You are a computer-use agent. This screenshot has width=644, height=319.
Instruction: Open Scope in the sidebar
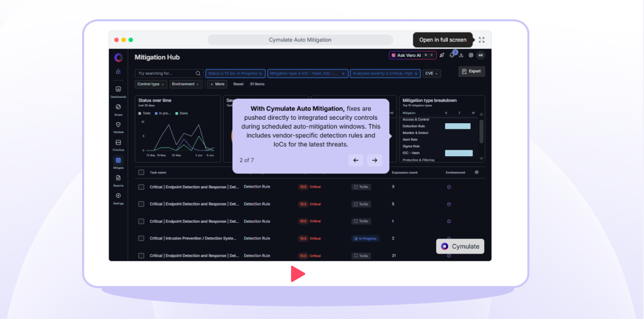pyautogui.click(x=118, y=110)
